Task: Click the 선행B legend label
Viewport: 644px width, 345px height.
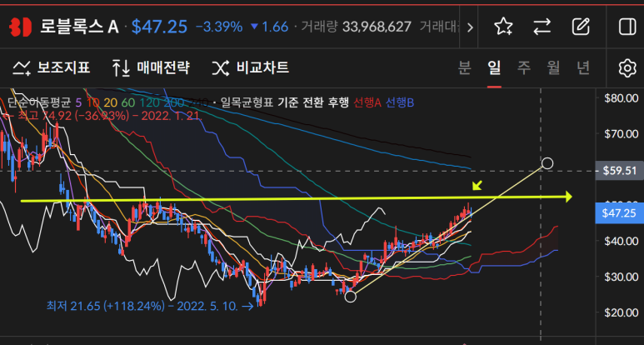Action: pos(400,102)
